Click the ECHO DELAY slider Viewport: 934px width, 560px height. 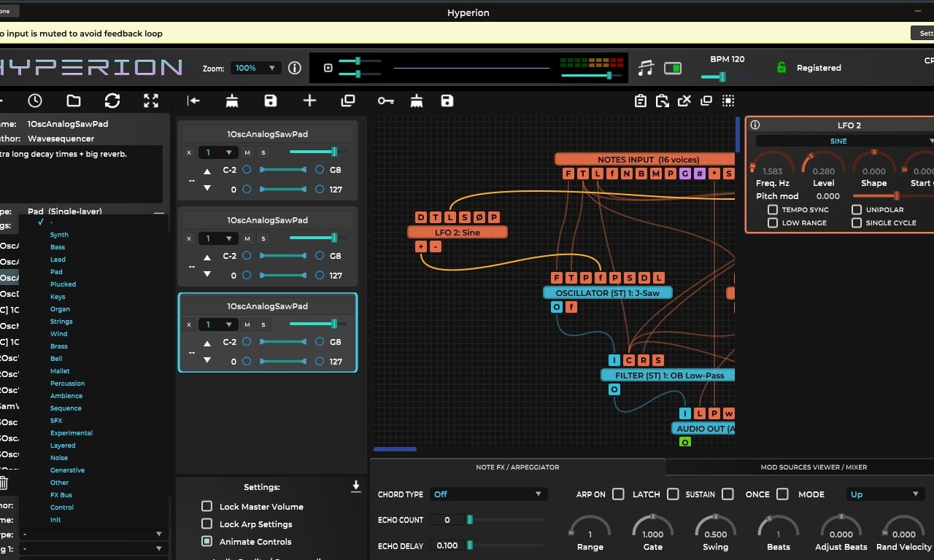click(506, 545)
